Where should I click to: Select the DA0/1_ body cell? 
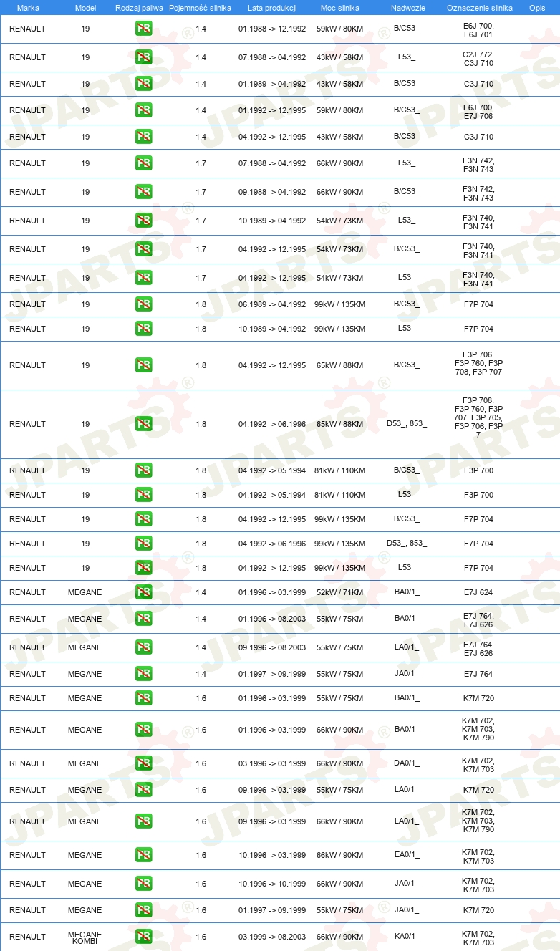click(x=407, y=763)
